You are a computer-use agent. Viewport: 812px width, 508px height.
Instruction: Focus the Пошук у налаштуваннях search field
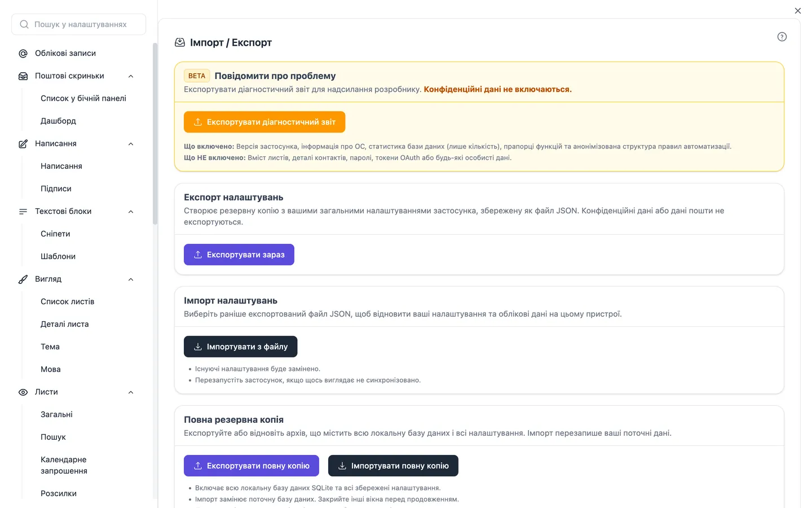[79, 24]
